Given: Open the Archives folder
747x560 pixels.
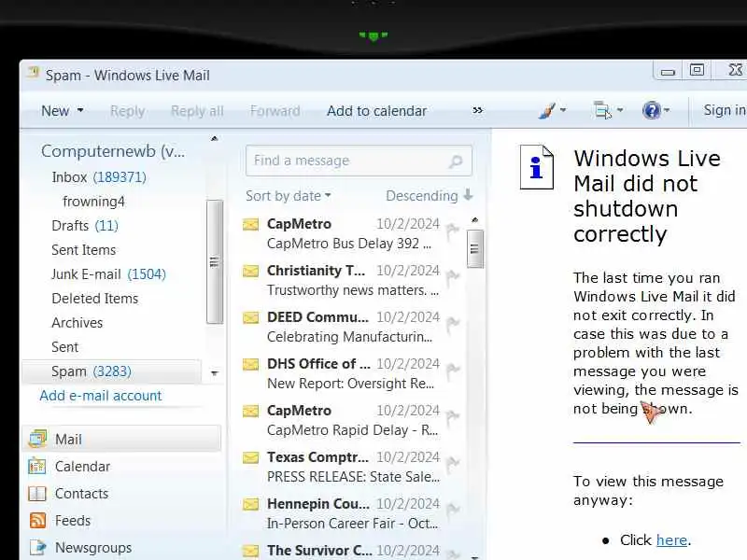Looking at the screenshot, I should tap(77, 323).
